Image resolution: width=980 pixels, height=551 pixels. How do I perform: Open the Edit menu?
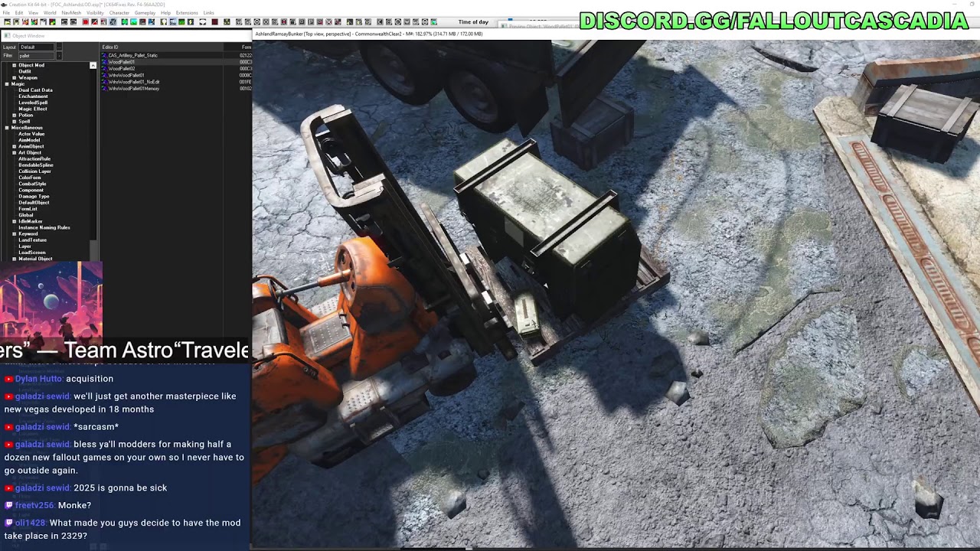pyautogui.click(x=19, y=13)
